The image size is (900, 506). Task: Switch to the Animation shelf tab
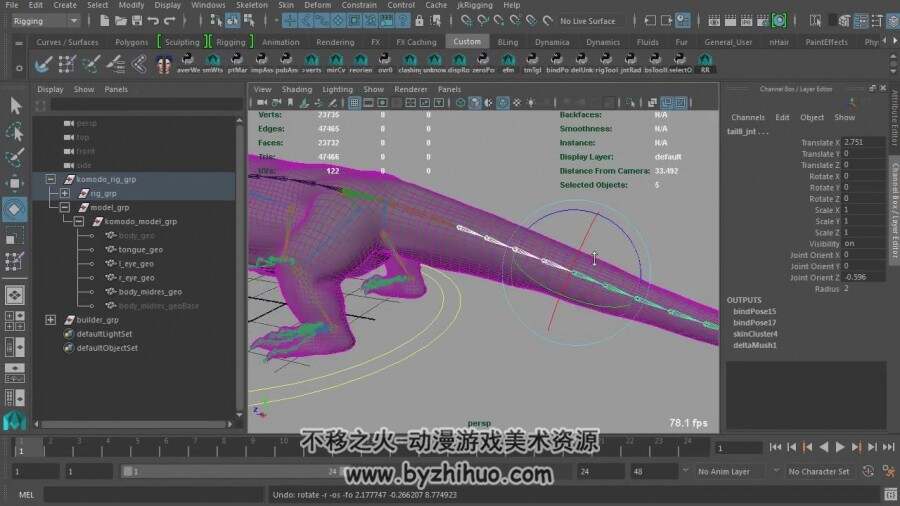(280, 42)
